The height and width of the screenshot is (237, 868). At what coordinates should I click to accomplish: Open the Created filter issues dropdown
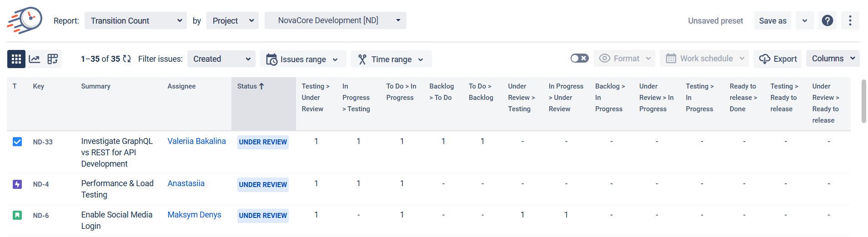[x=221, y=59]
